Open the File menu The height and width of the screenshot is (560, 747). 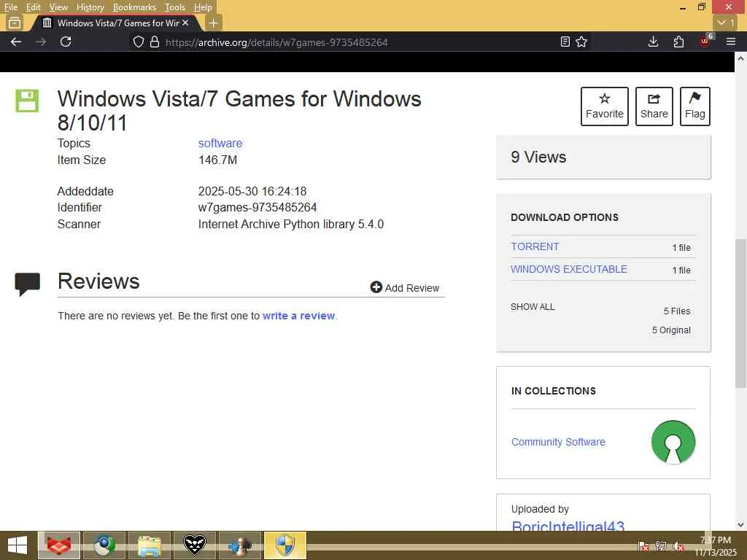10,7
